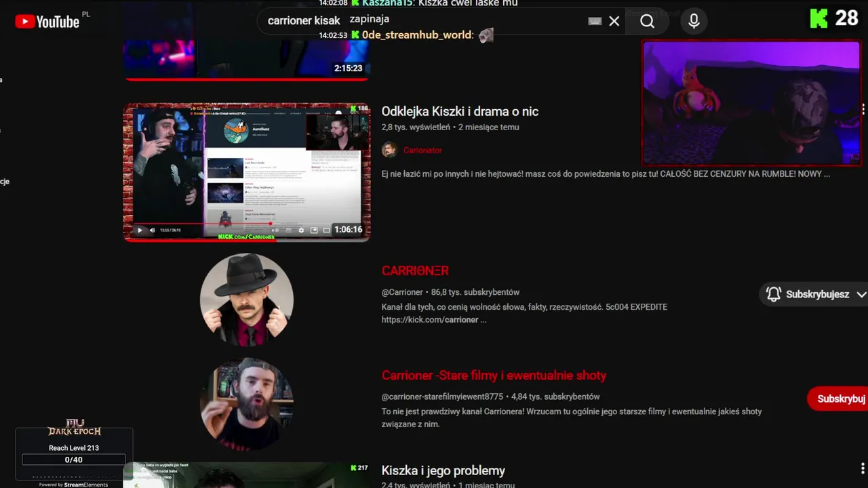
Task: Click the play icon inside the Odklejka thumbnail
Action: click(140, 230)
